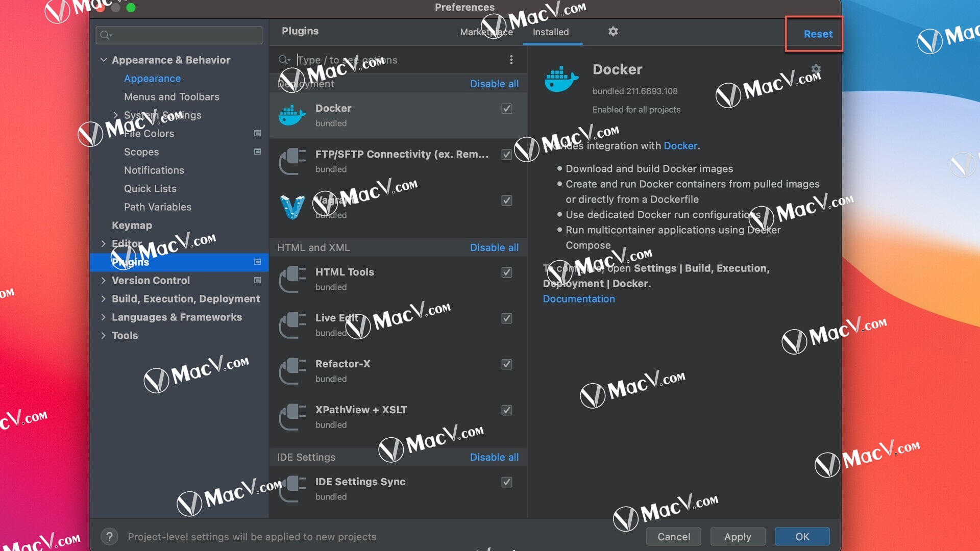Screen dimensions: 980x551
Task: Open Path Variables settings
Action: pyautogui.click(x=158, y=207)
